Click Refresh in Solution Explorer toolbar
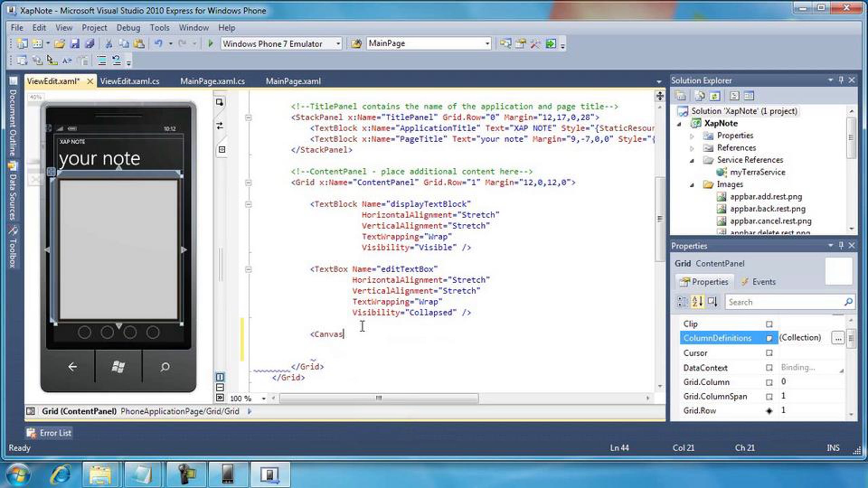 [x=715, y=96]
